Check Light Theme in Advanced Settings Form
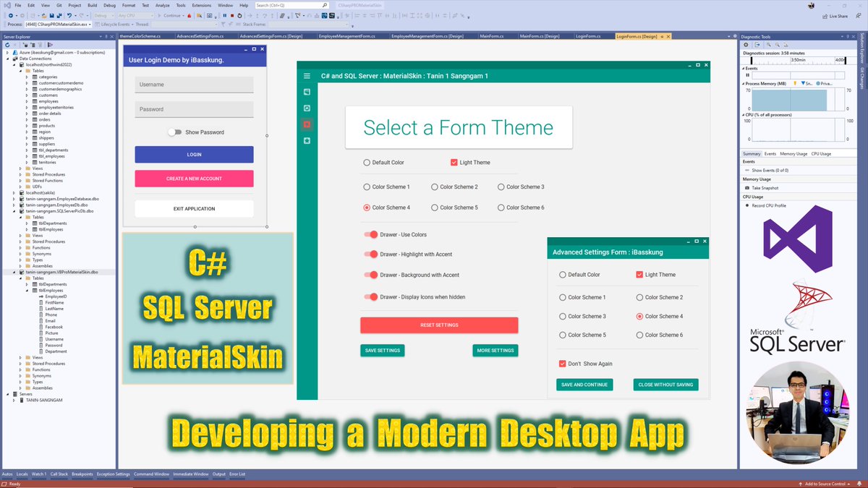This screenshot has height=488, width=868. point(639,275)
